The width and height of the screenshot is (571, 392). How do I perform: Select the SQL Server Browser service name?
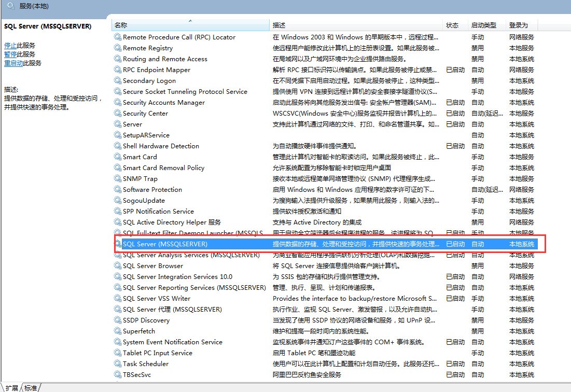(x=153, y=265)
